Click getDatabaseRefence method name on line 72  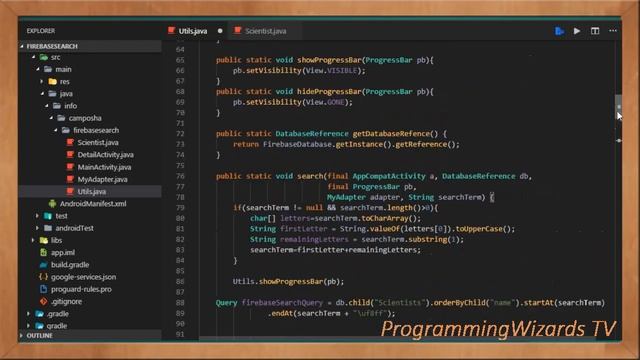[x=391, y=134]
